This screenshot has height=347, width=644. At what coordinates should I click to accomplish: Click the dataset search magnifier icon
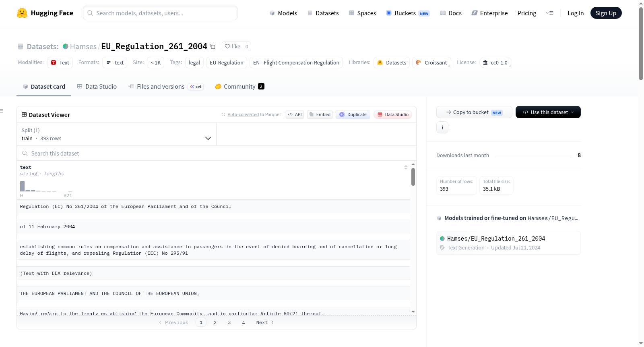coord(25,153)
